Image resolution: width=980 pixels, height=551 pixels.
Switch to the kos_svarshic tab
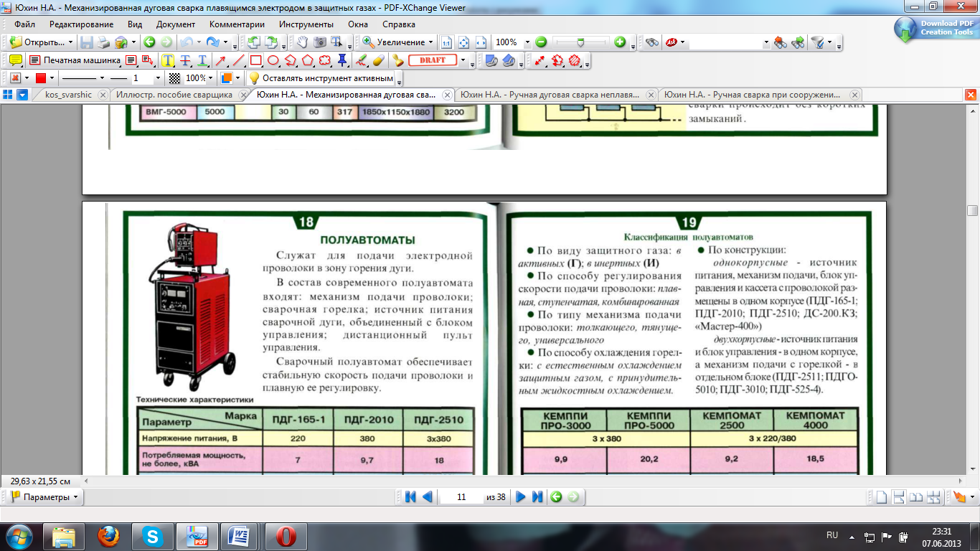coord(68,94)
